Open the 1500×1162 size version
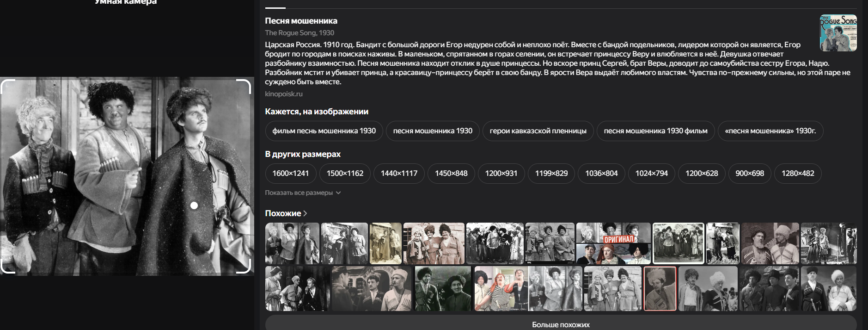Viewport: 868px width, 330px height. click(x=345, y=174)
